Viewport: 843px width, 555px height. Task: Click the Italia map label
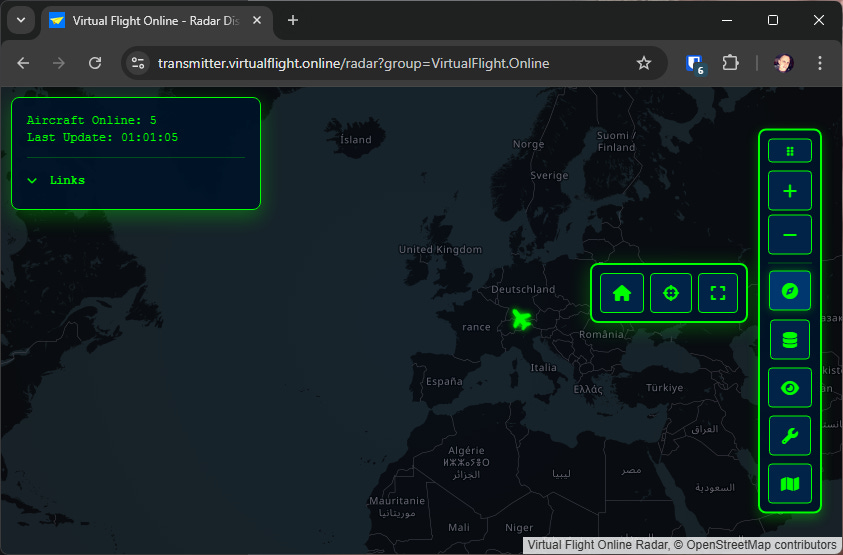point(544,368)
